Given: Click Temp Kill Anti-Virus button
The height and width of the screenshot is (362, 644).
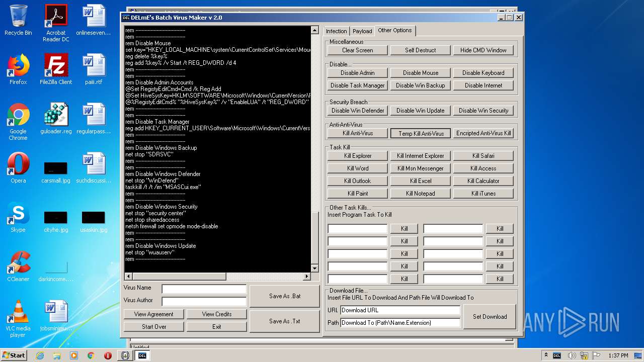Looking at the screenshot, I should pos(421,133).
